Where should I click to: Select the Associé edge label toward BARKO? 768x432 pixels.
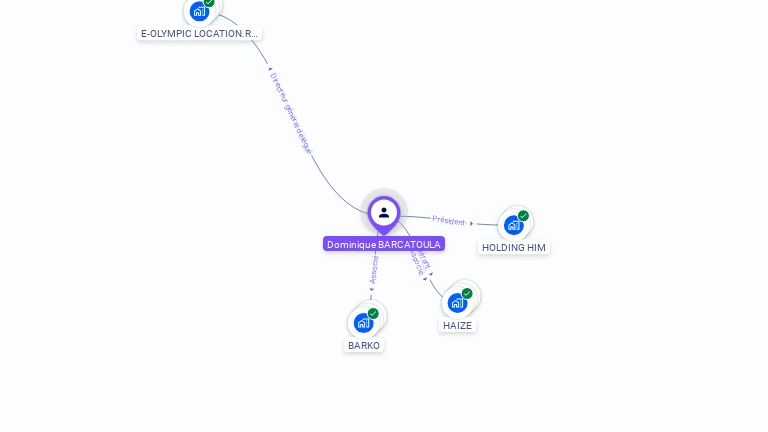pos(374,269)
